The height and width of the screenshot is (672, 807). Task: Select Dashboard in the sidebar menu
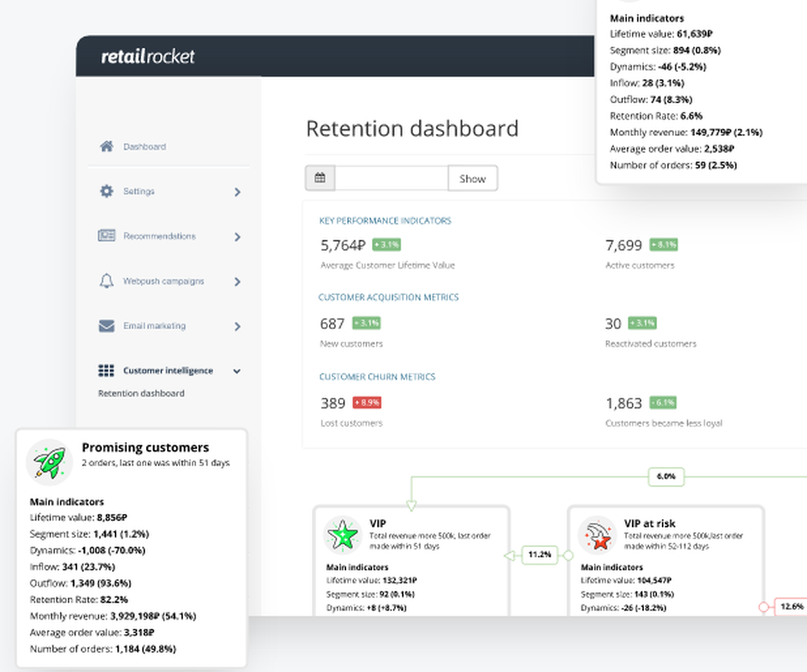(x=144, y=147)
